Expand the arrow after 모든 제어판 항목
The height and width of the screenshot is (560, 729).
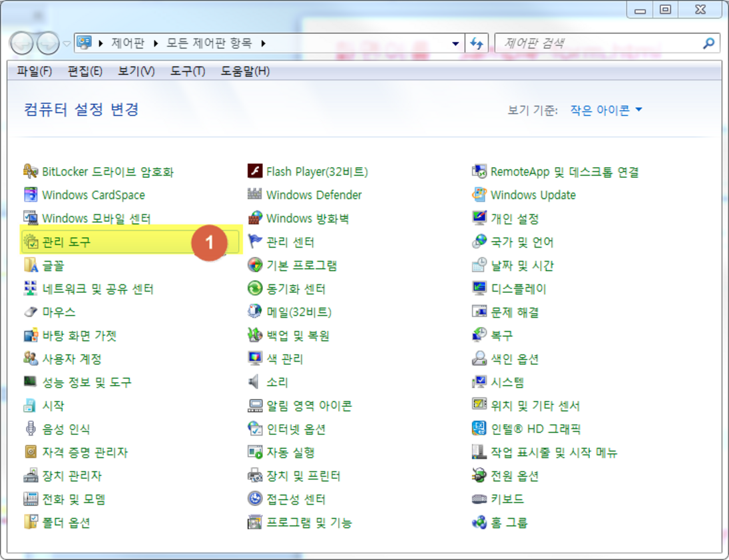[x=264, y=43]
